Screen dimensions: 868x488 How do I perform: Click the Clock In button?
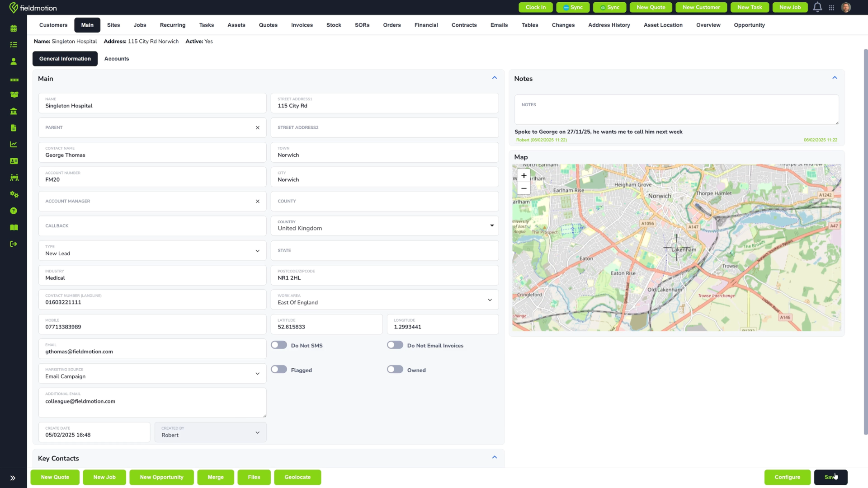pos(536,7)
